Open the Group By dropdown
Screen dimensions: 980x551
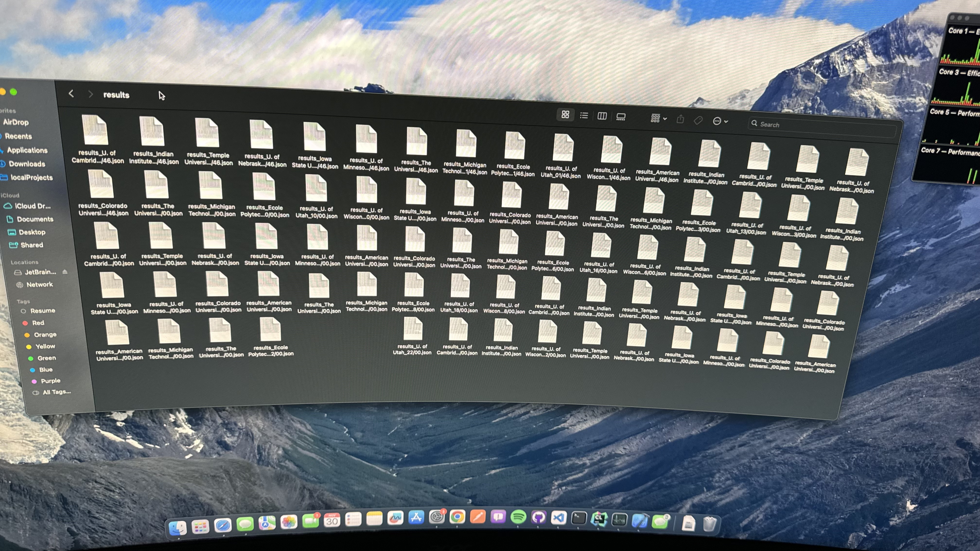click(x=658, y=118)
